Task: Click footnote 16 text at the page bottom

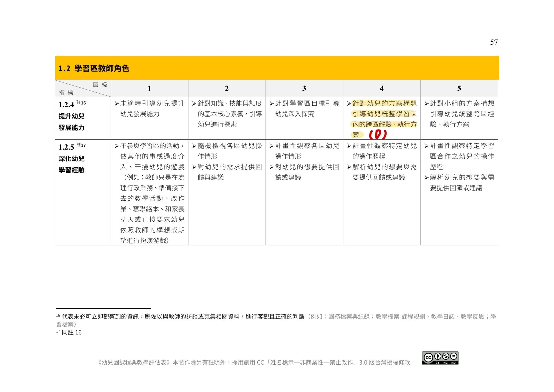Action: point(183,316)
